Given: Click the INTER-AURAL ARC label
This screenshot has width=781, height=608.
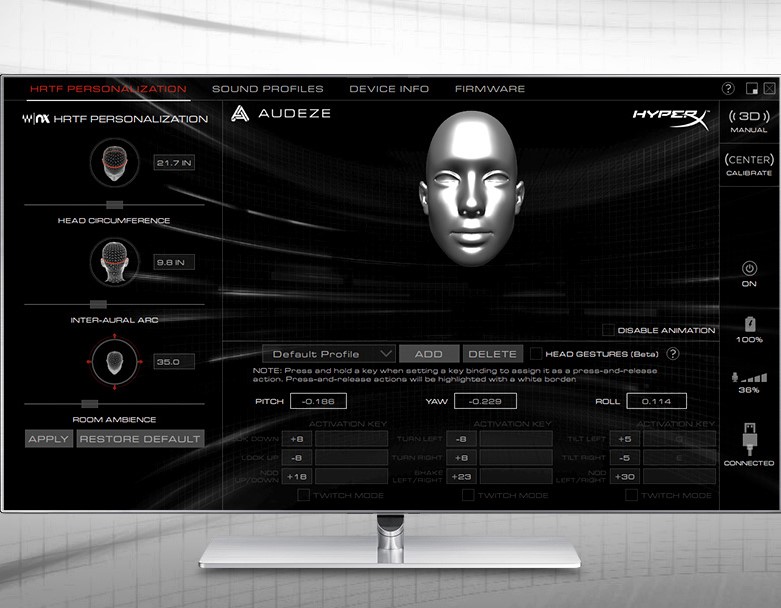Looking at the screenshot, I should click(x=114, y=320).
